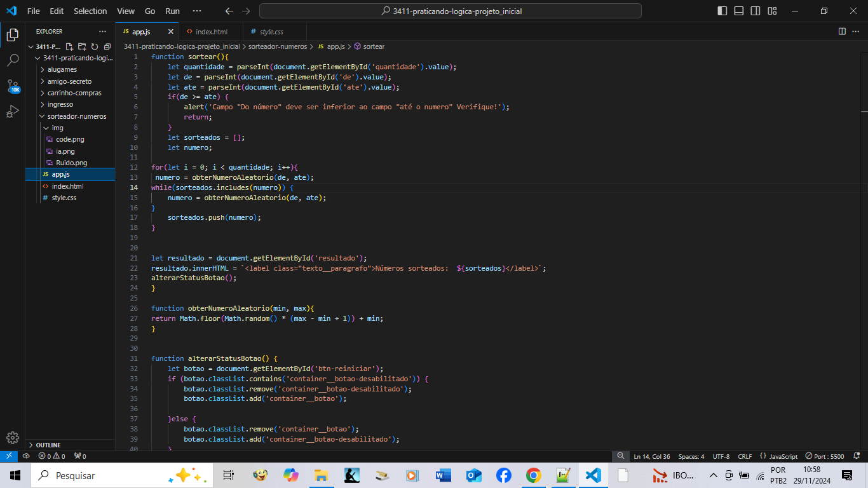Switch to the style.css tab
This screenshot has height=488, width=868.
click(x=271, y=31)
